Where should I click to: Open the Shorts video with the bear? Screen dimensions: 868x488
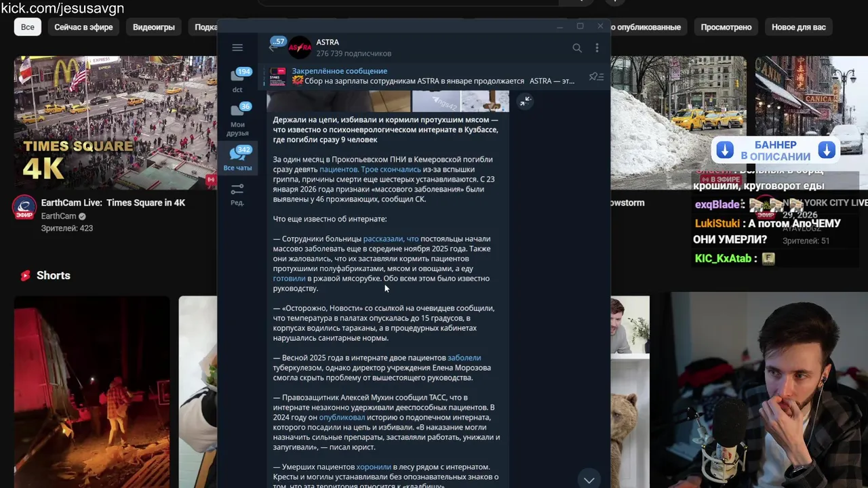(630, 392)
